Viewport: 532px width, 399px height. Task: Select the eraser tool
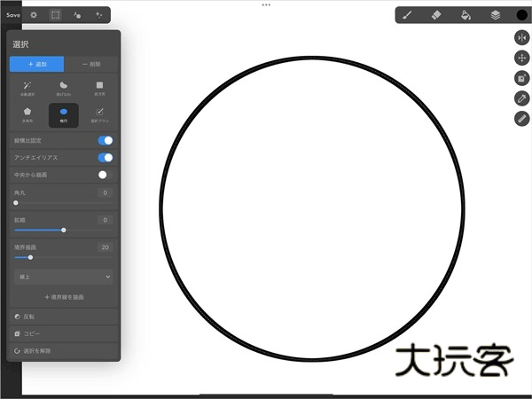coord(435,15)
